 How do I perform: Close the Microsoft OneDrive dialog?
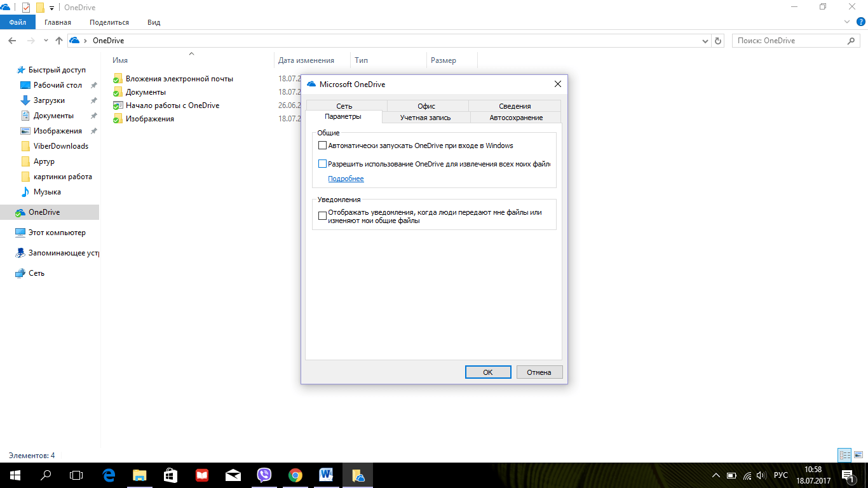click(x=557, y=84)
